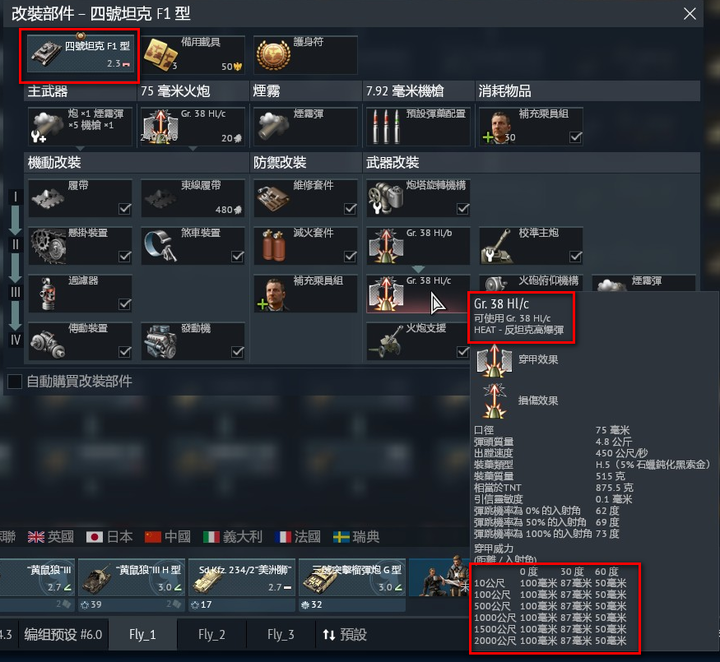Enable 自動購買改裝部件 auto-purchase checkbox
Screen dimensions: 720x662
pos(15,381)
